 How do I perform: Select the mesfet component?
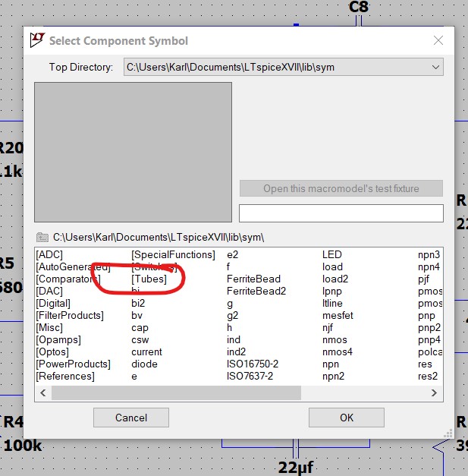[338, 315]
